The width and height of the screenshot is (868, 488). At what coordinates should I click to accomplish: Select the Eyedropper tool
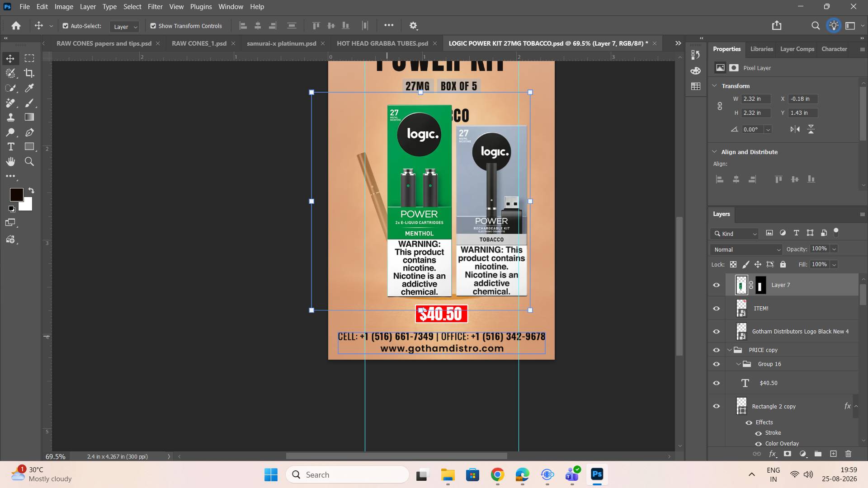pos(29,88)
